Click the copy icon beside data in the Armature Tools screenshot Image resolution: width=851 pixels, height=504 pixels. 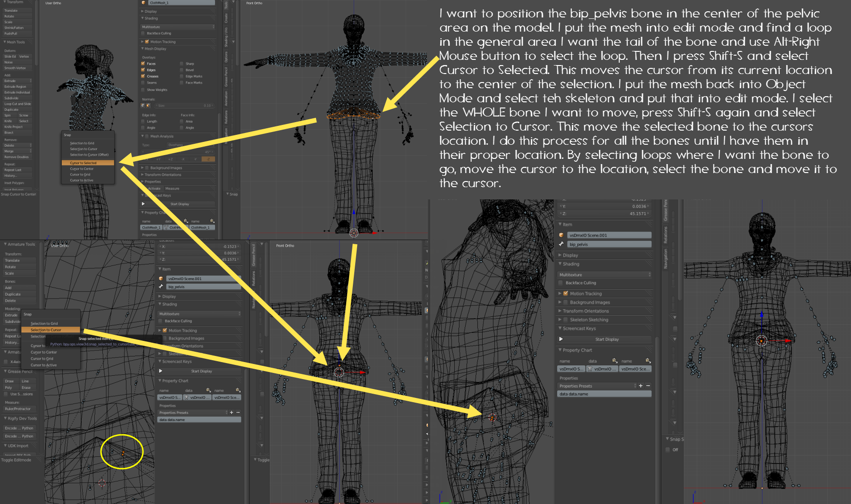point(209,390)
